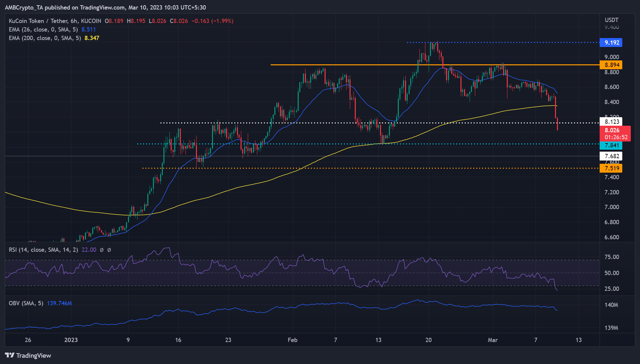Click the OBV value 139.746M
Image resolution: width=640 pixels, height=364 pixels.
tap(59, 303)
